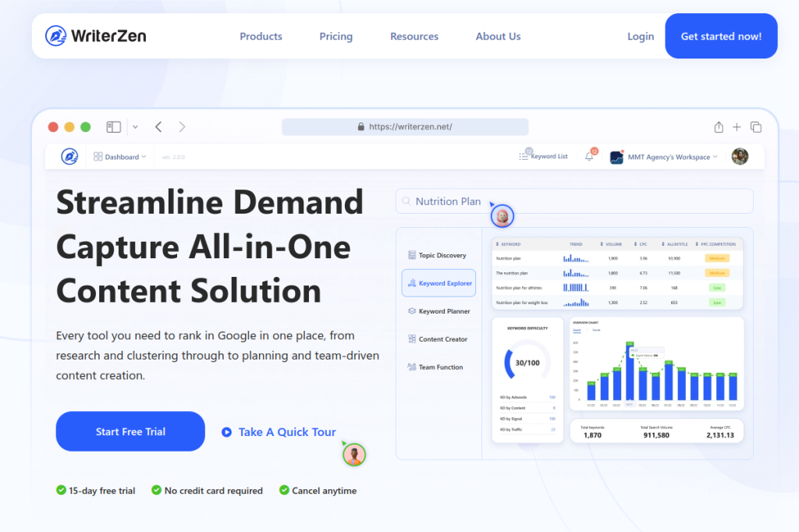Viewport: 799px width, 532px height.
Task: Select Keyword Planner in sidebar
Action: [x=439, y=310]
